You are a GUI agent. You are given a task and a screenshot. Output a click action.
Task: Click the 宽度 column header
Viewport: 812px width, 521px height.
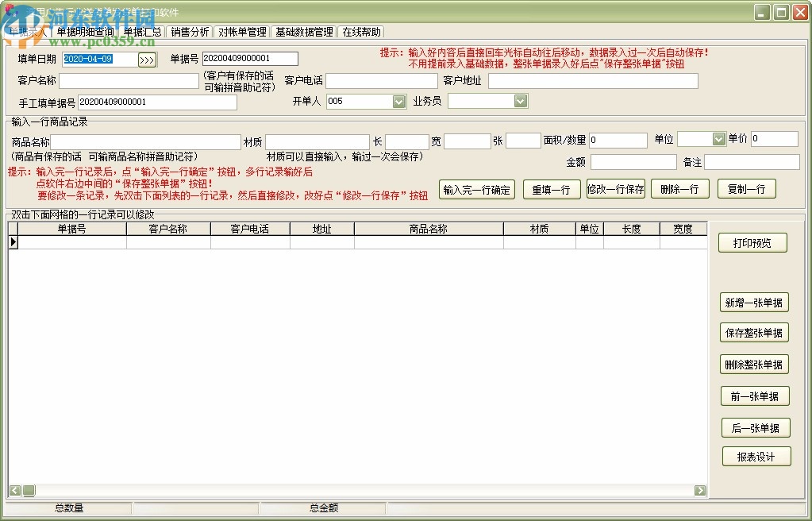(x=683, y=229)
